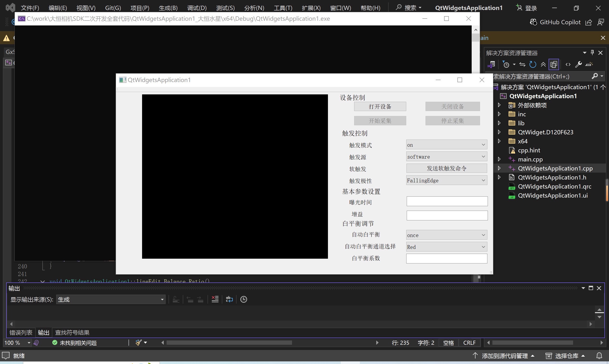This screenshot has width=609, height=364.
Task: Switch to the 错误列表 tab
Action: (x=21, y=333)
